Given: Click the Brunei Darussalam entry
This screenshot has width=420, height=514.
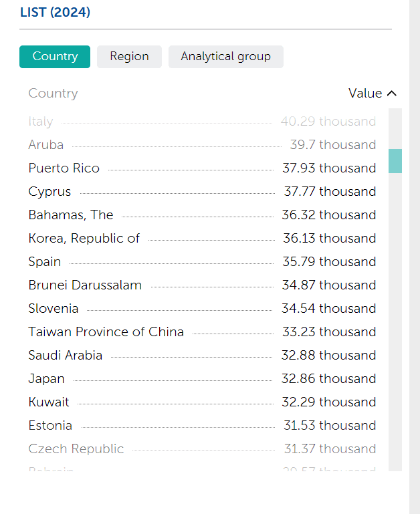Looking at the screenshot, I should (85, 285).
